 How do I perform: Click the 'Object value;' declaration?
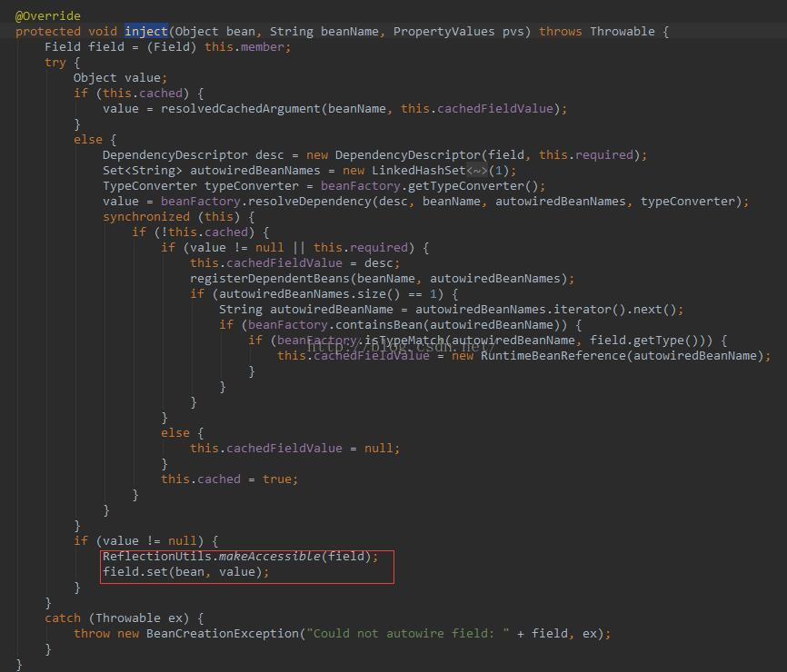click(120, 78)
